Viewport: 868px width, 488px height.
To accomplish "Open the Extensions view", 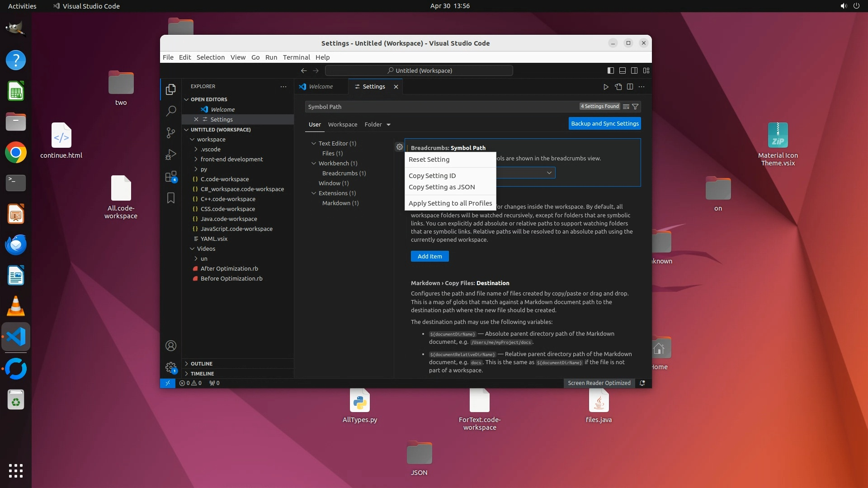I will (x=171, y=177).
